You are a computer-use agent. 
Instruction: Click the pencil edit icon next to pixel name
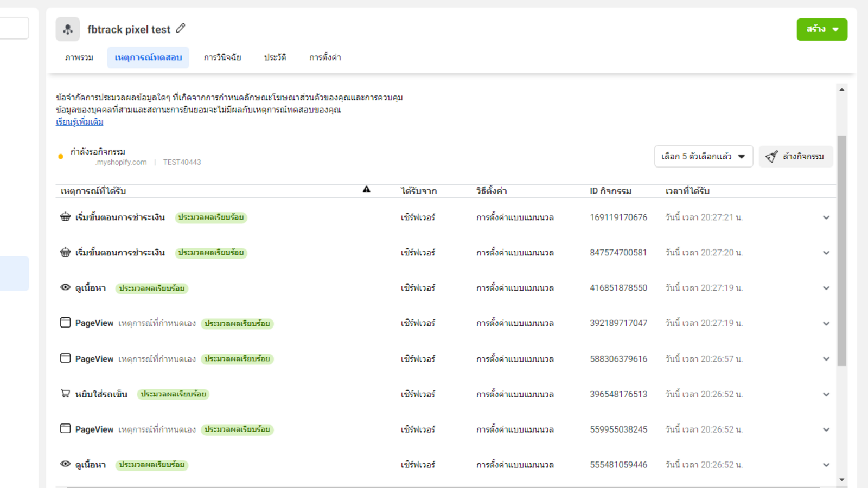[181, 28]
